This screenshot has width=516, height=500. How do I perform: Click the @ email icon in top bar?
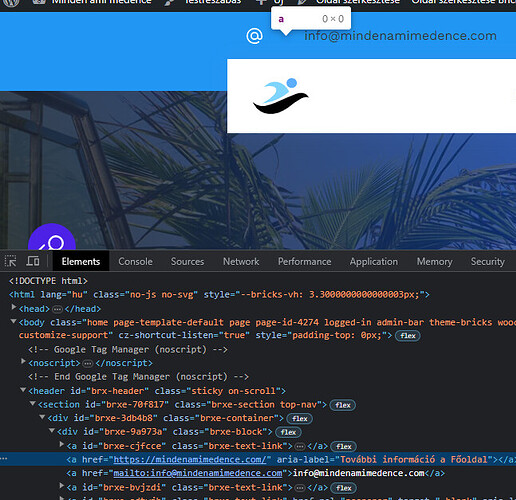tap(254, 36)
